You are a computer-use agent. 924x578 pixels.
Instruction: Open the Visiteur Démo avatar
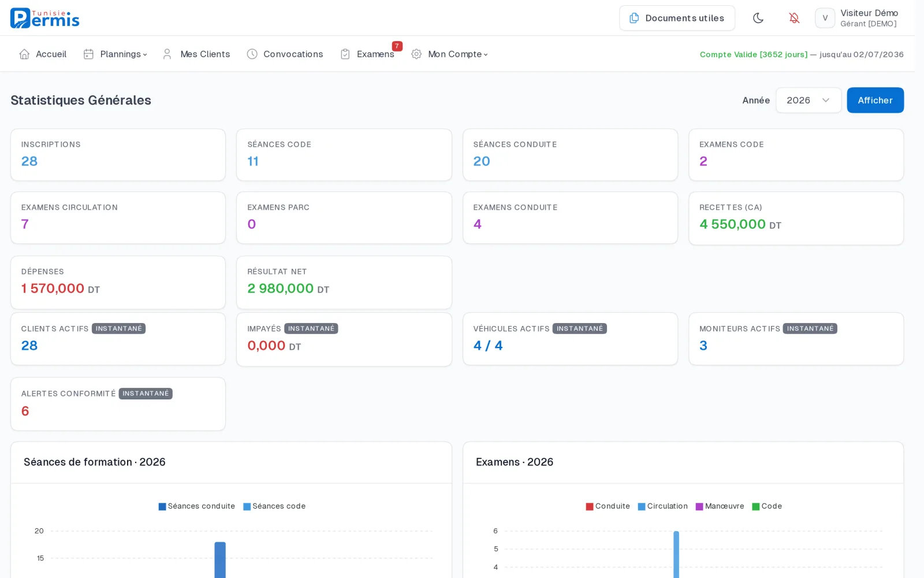825,18
